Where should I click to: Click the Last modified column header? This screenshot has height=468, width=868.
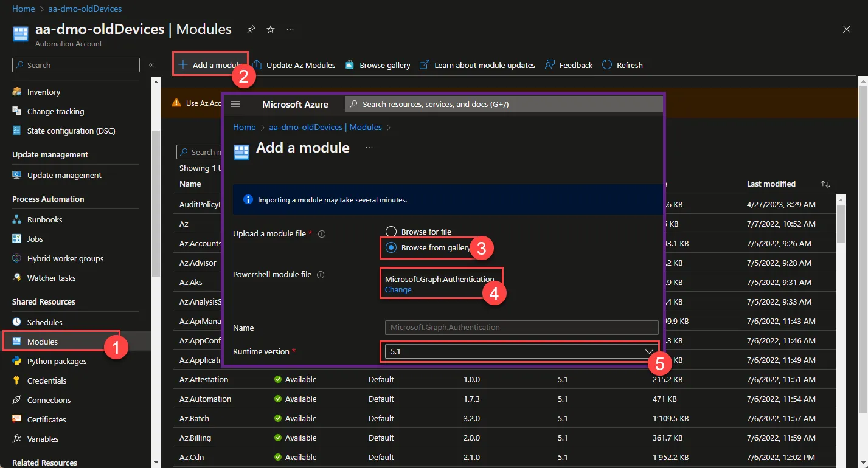771,184
